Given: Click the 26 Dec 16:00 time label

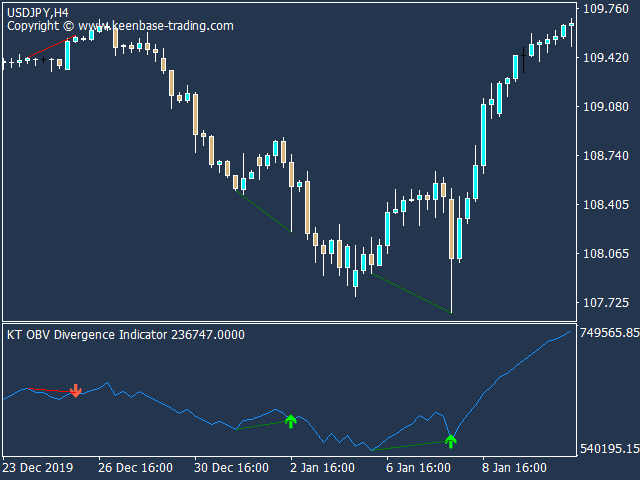Looking at the screenshot, I should coord(136,467).
